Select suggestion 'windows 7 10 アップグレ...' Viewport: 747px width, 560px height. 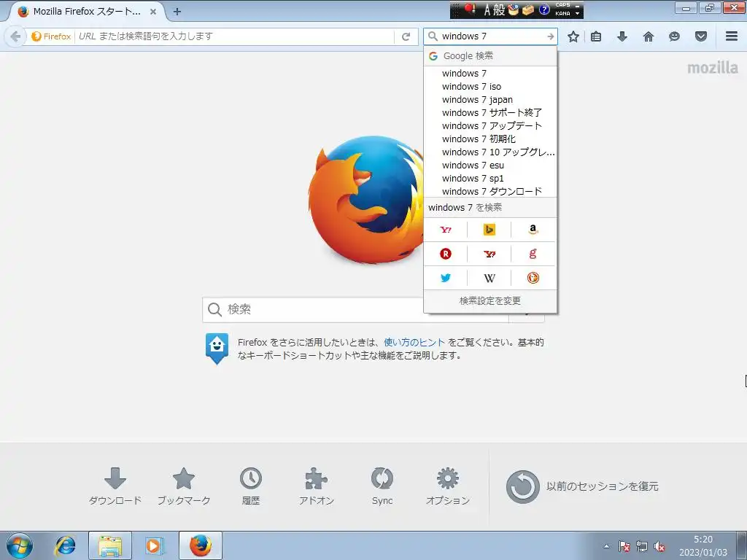[x=490, y=152]
